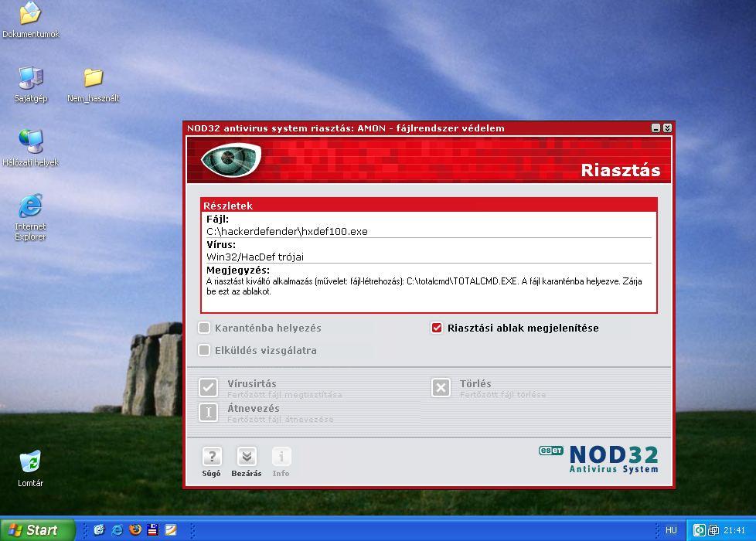Click the Riasztás banner heading
Screen dimensions: 756x541
tap(621, 170)
